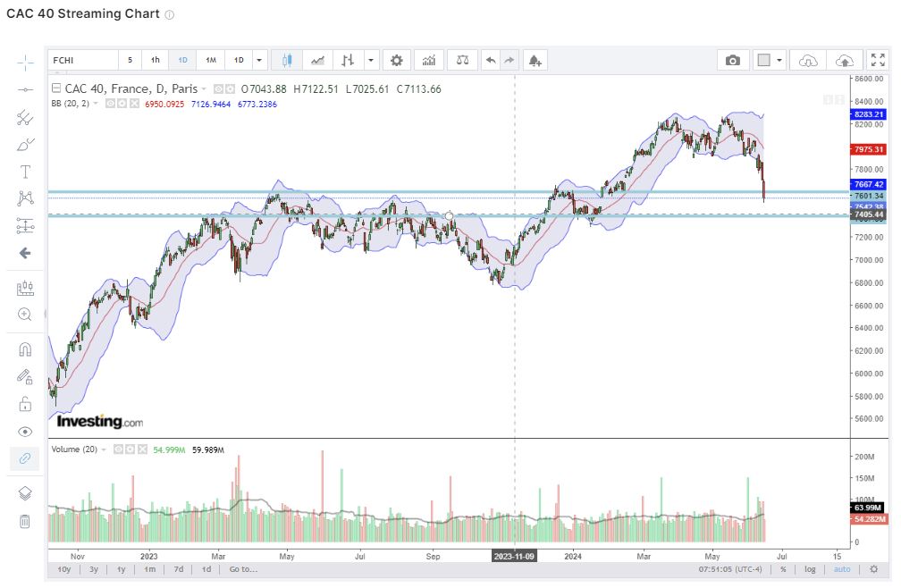
Task: Set range to 10y
Action: [x=63, y=569]
